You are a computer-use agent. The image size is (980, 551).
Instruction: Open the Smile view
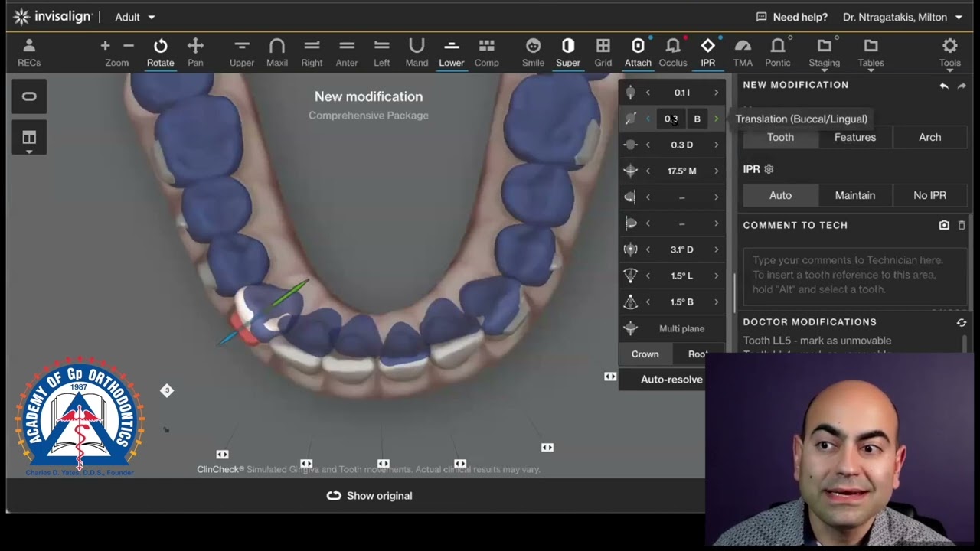pos(533,53)
